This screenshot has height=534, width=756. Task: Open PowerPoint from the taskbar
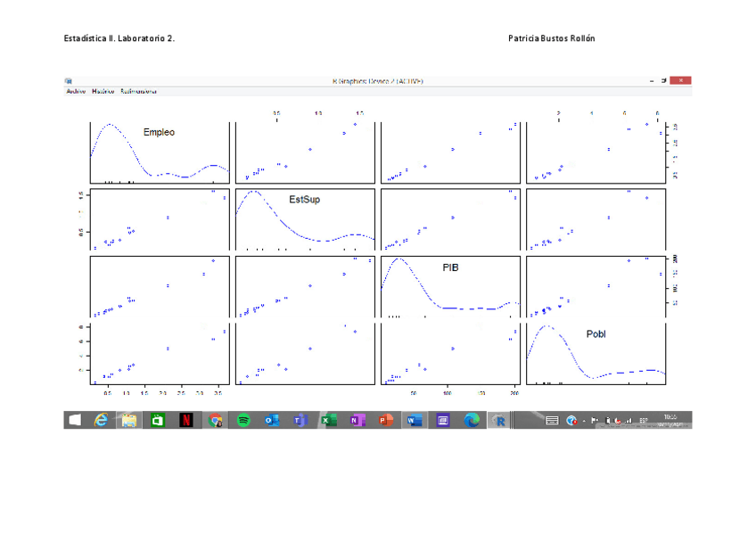(386, 420)
